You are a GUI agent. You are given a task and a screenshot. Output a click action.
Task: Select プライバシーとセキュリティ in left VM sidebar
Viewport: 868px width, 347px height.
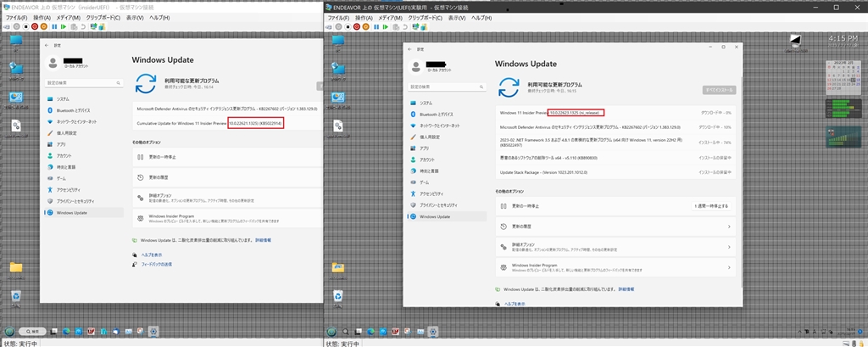[x=84, y=201]
